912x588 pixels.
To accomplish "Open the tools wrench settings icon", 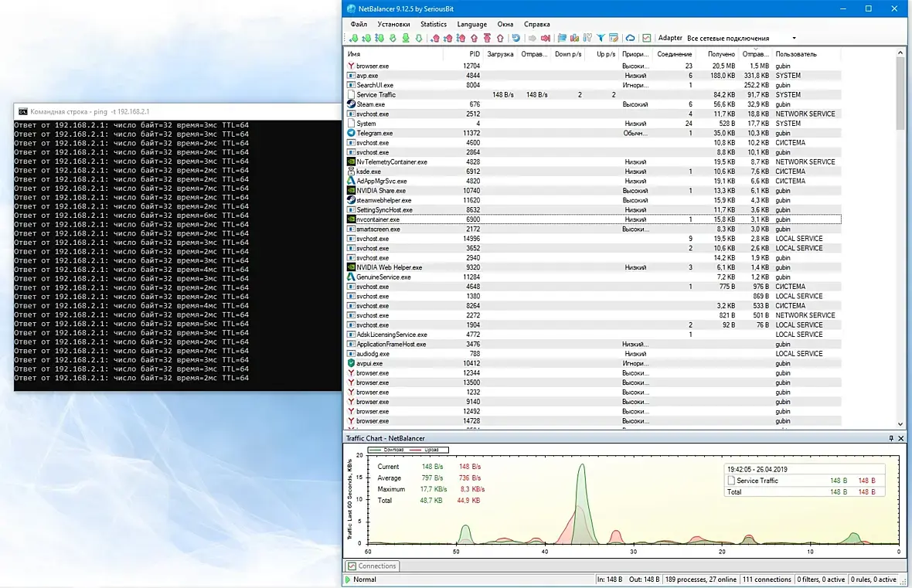I will click(587, 39).
